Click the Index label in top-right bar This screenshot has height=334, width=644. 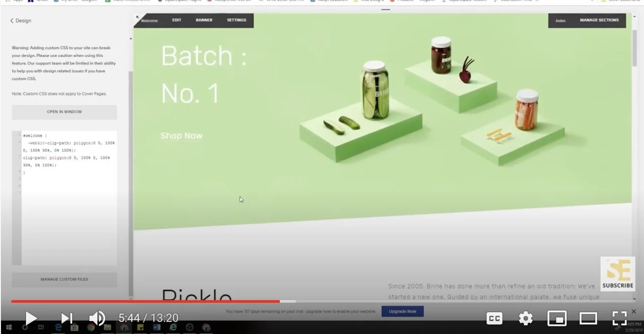pyautogui.click(x=560, y=21)
